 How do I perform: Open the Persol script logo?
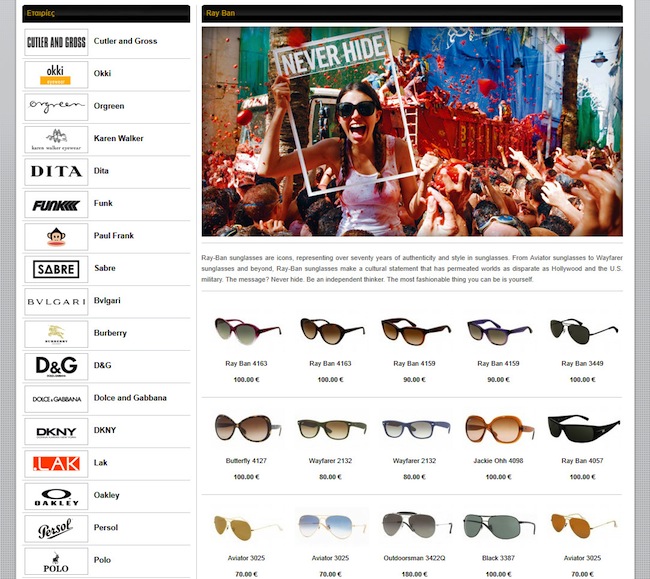(56, 529)
